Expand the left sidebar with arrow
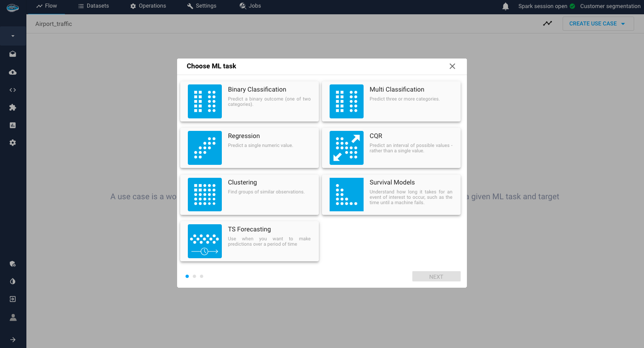This screenshot has height=348, width=644. 13,340
